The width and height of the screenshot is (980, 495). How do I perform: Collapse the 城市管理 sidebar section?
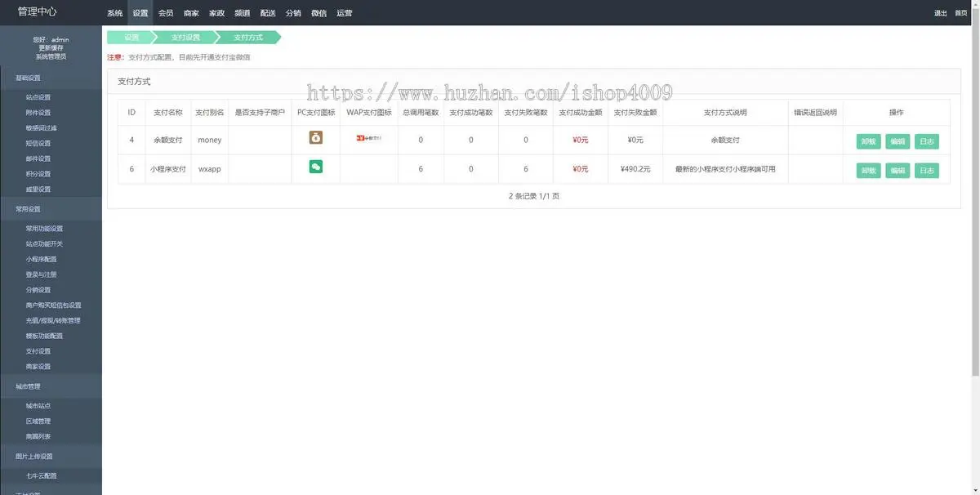click(x=51, y=386)
